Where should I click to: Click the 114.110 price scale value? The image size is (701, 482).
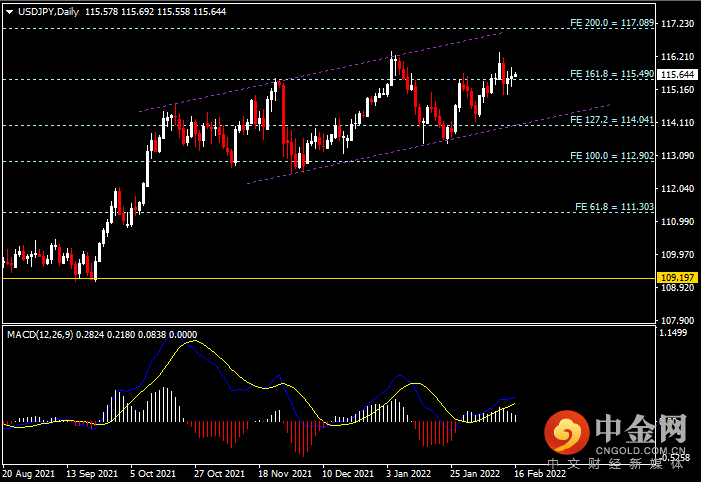coord(677,123)
